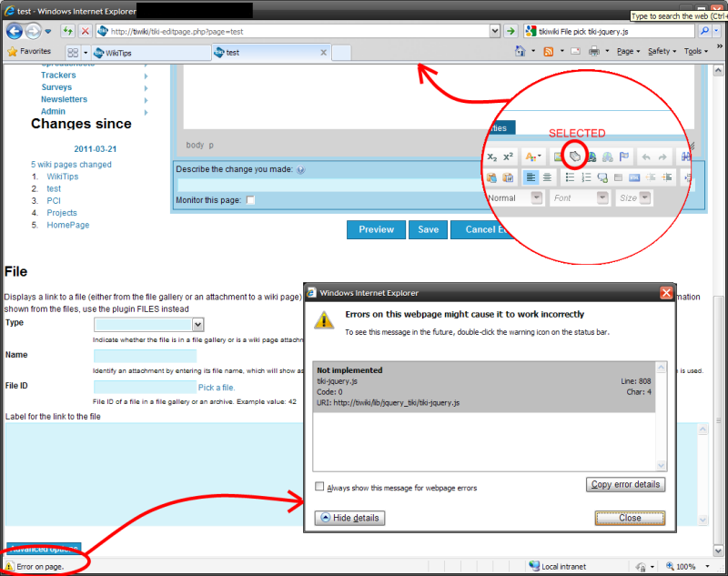Click the Save button
Viewport: 728px width, 576px height.
428,229
